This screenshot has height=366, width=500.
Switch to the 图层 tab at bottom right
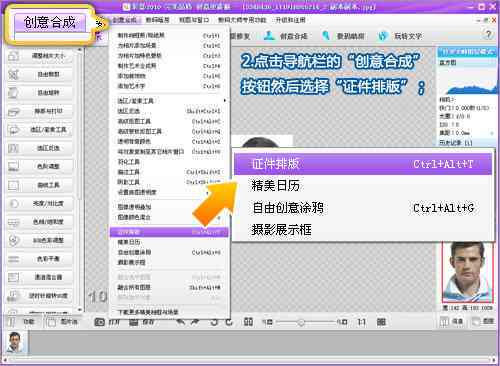click(x=482, y=321)
